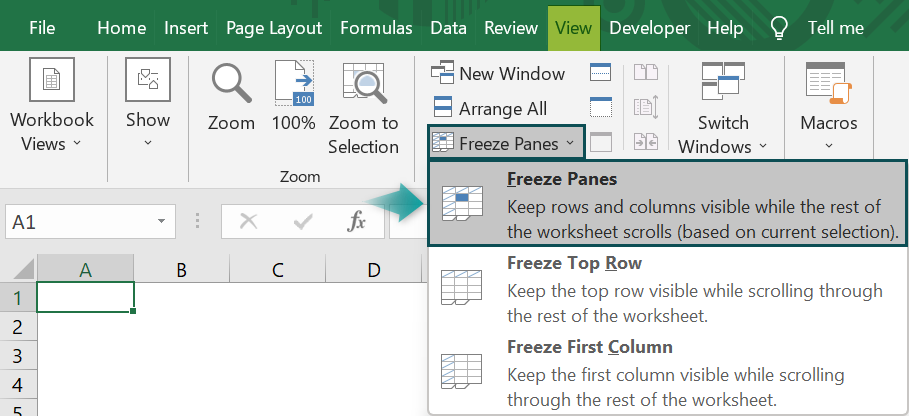This screenshot has width=909, height=416.
Task: Click the Unhide window icon
Action: [601, 142]
